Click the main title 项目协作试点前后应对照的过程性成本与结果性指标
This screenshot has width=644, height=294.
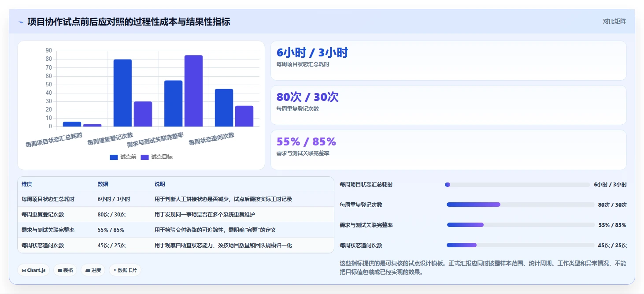point(129,22)
